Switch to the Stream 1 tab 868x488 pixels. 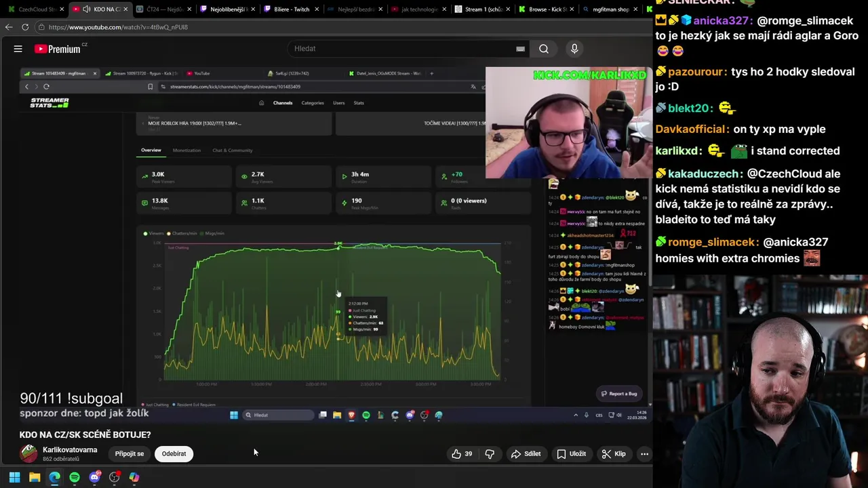[481, 9]
